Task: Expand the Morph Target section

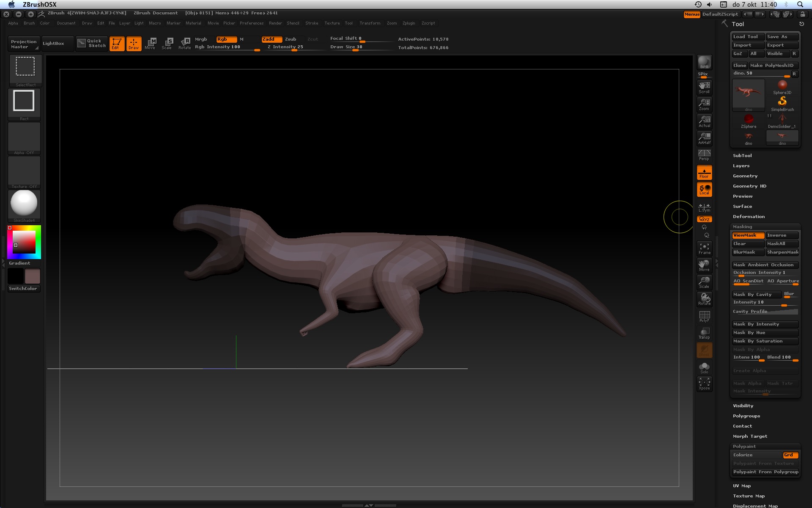Action: [x=750, y=436]
